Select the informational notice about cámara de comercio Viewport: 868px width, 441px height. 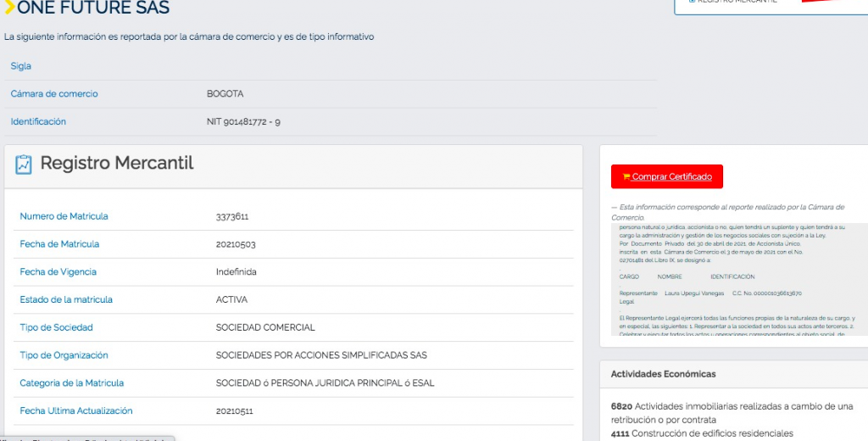189,36
